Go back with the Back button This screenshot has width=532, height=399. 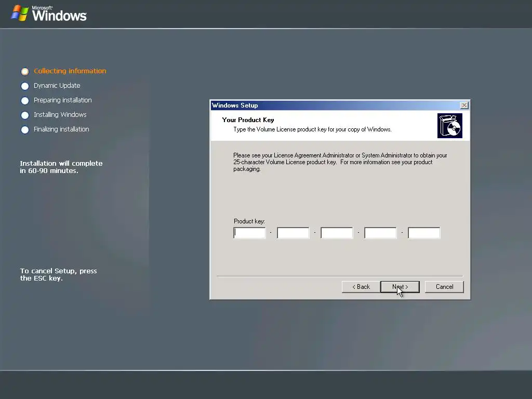361,287
